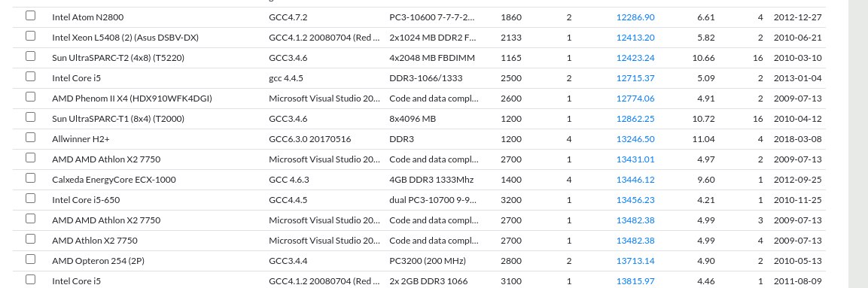This screenshot has width=868, height=288.
Task: Click the AMD Phenom II X4 (HDX910WFK4DGI) name
Action: [x=132, y=99]
